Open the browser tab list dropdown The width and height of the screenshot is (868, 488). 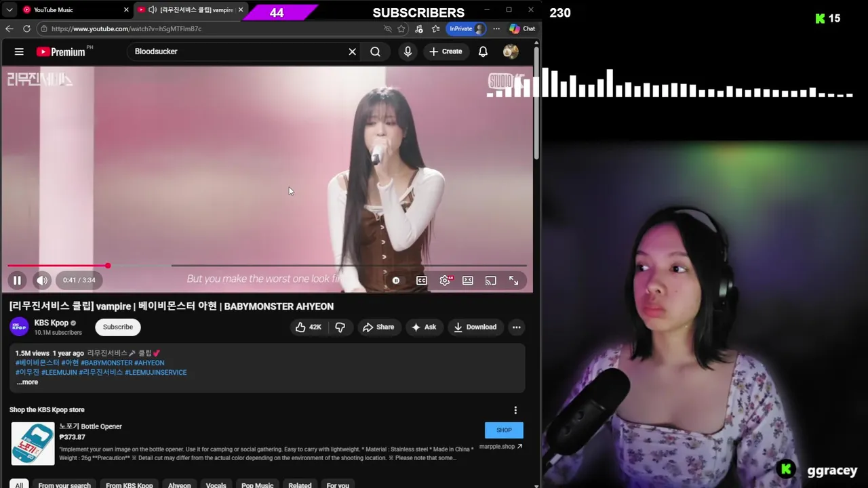pyautogui.click(x=9, y=9)
